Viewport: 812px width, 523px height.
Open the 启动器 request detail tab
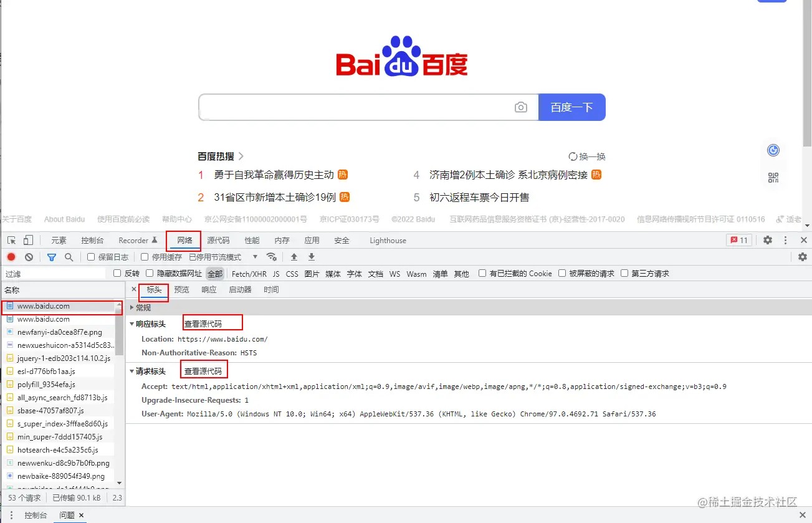coord(240,289)
